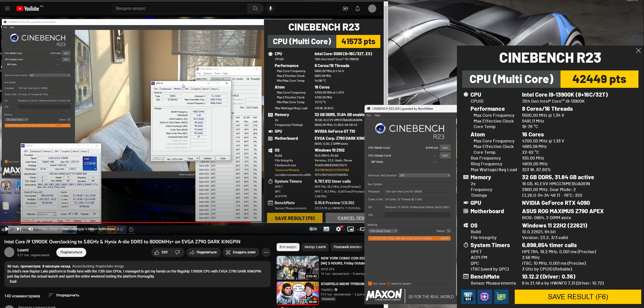Select the "Автор: Luumi" filter tab
Screen dimensions: 644x308
315,247
